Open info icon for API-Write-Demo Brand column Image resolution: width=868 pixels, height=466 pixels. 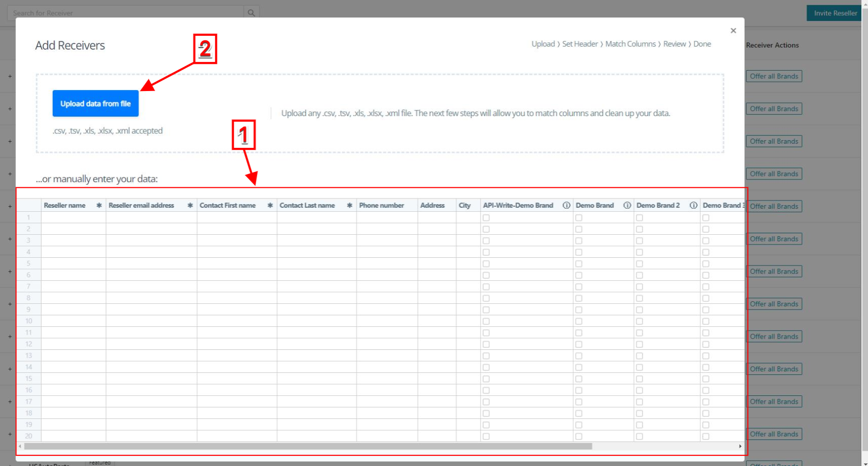click(x=567, y=205)
